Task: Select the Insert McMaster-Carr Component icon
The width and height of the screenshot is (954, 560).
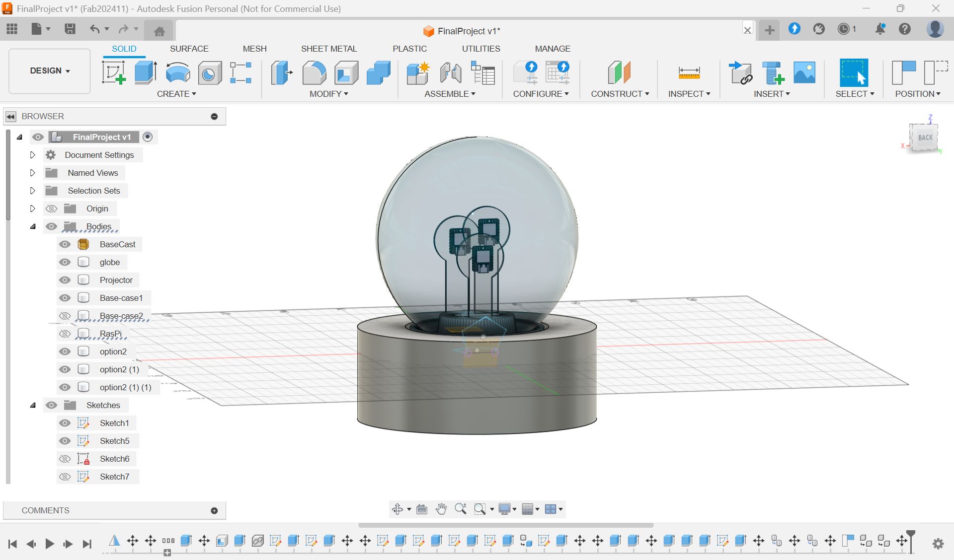Action: coord(773,72)
